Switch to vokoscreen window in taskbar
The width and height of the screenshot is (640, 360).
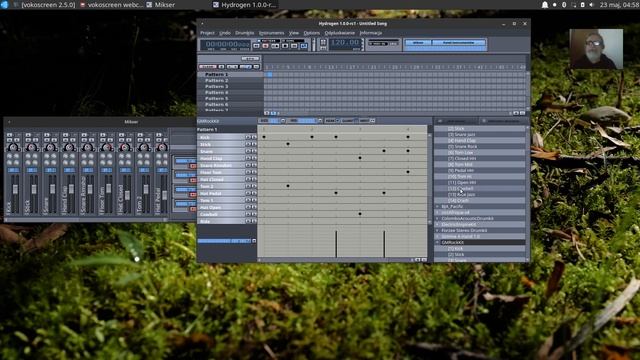(45, 5)
